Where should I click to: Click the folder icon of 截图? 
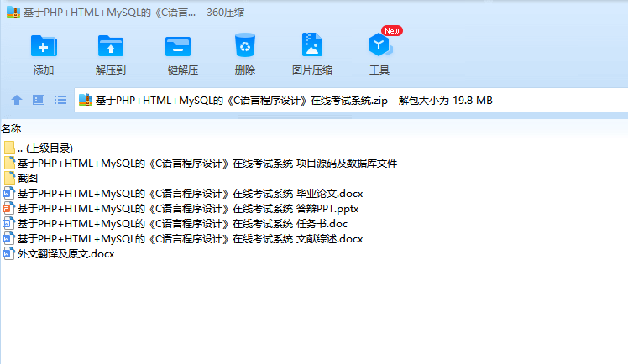pos(9,178)
